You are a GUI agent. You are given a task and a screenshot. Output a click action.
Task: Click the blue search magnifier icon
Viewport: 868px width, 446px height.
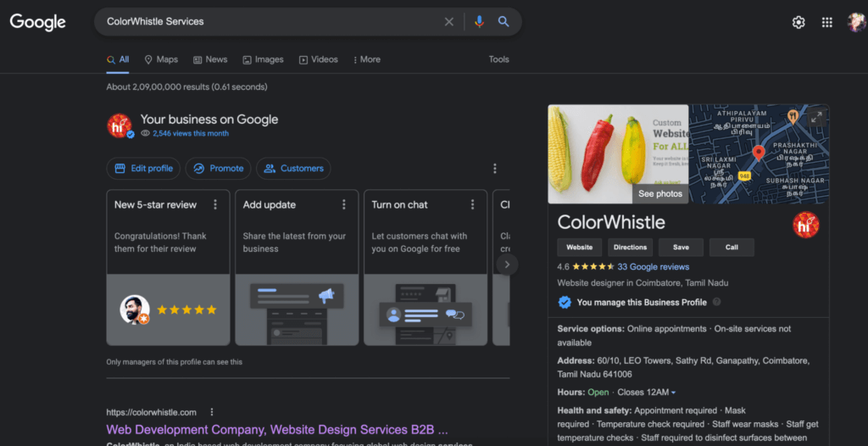504,21
